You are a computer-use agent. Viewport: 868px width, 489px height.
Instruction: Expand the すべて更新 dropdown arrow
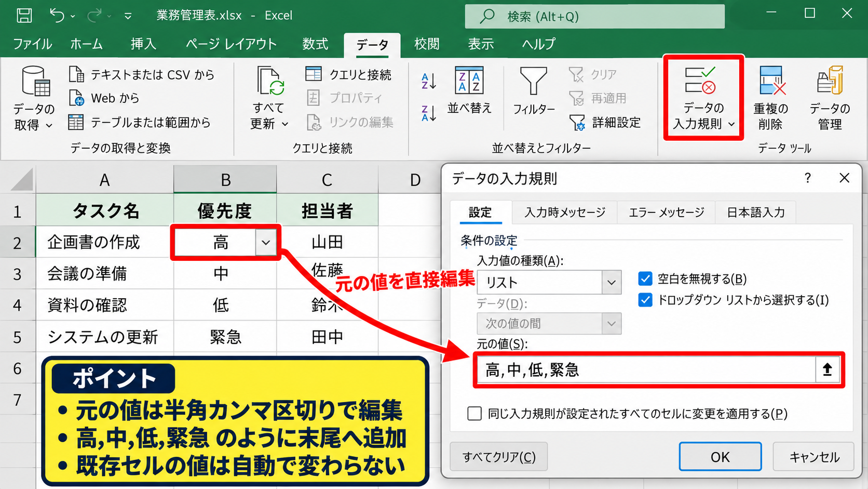285,124
